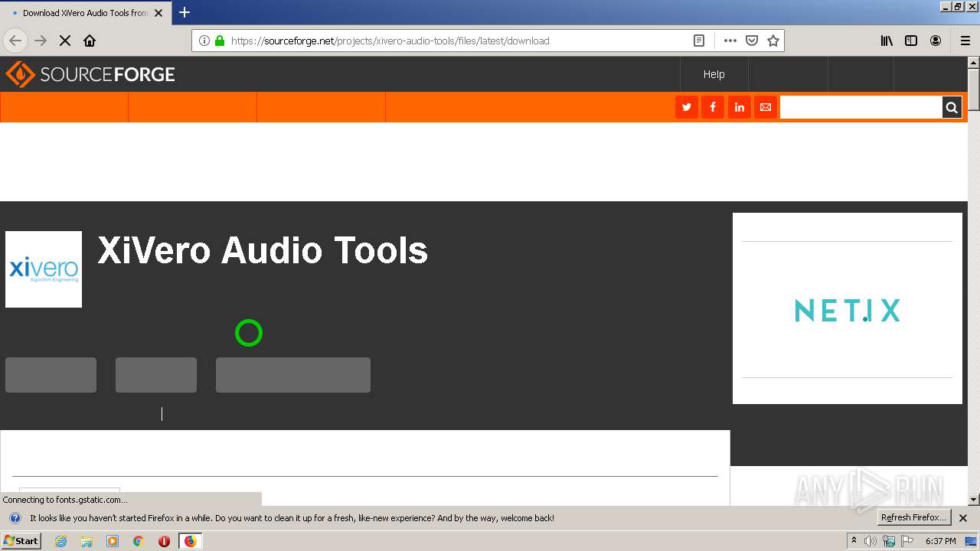Click the SourceForge logo

coord(90,74)
